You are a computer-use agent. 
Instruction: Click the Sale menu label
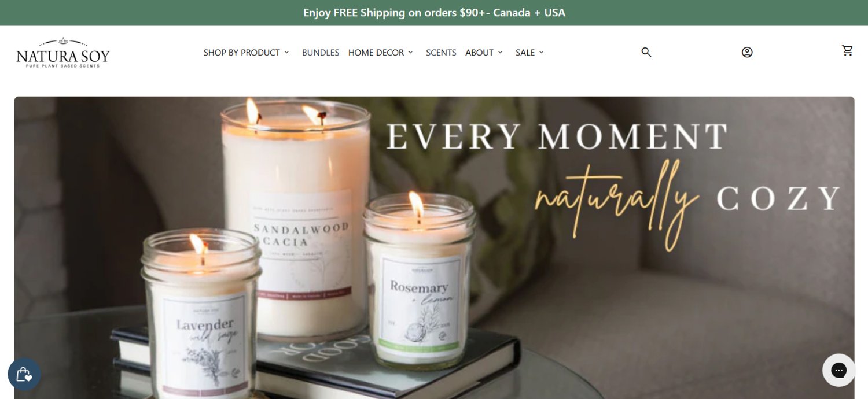(525, 53)
